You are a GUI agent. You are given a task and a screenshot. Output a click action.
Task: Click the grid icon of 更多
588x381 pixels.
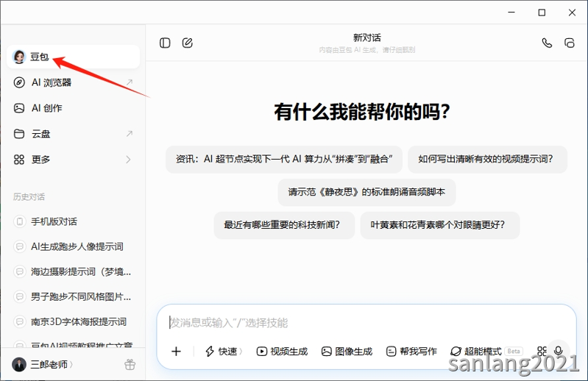pos(19,160)
